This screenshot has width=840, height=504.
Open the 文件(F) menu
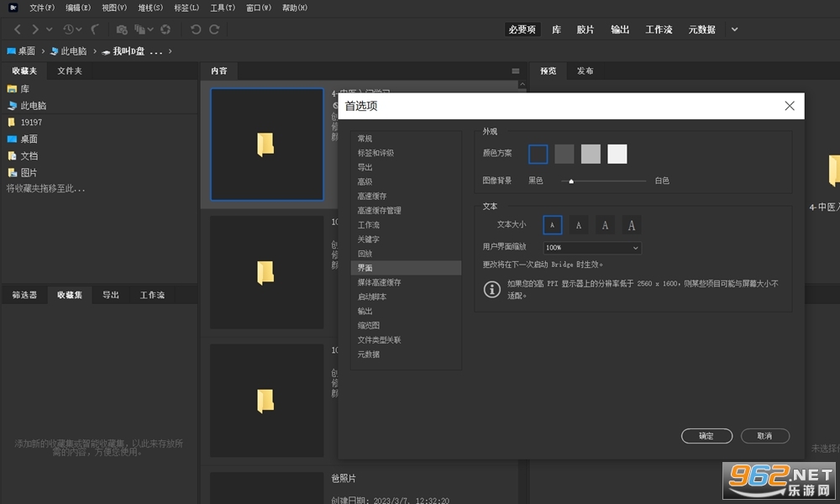point(42,8)
